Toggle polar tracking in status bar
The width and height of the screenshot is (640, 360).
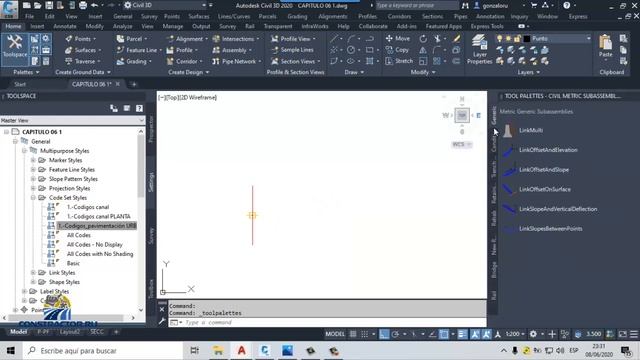(x=395, y=334)
